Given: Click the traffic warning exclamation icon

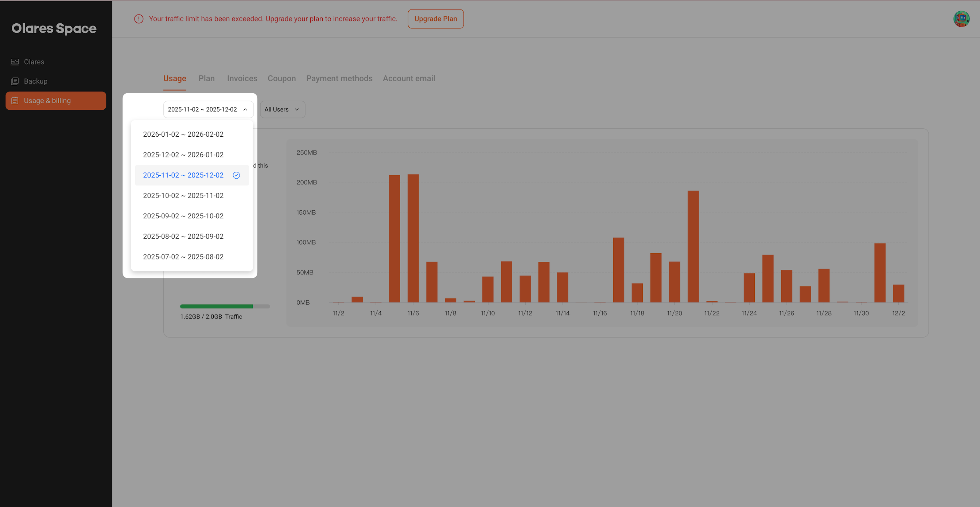Looking at the screenshot, I should [139, 18].
